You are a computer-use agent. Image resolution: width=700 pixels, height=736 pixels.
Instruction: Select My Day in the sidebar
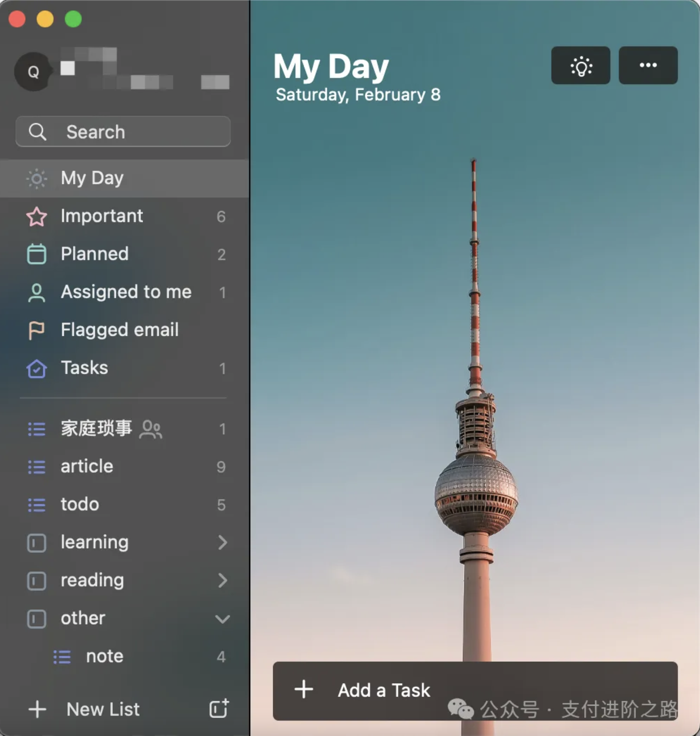click(92, 178)
